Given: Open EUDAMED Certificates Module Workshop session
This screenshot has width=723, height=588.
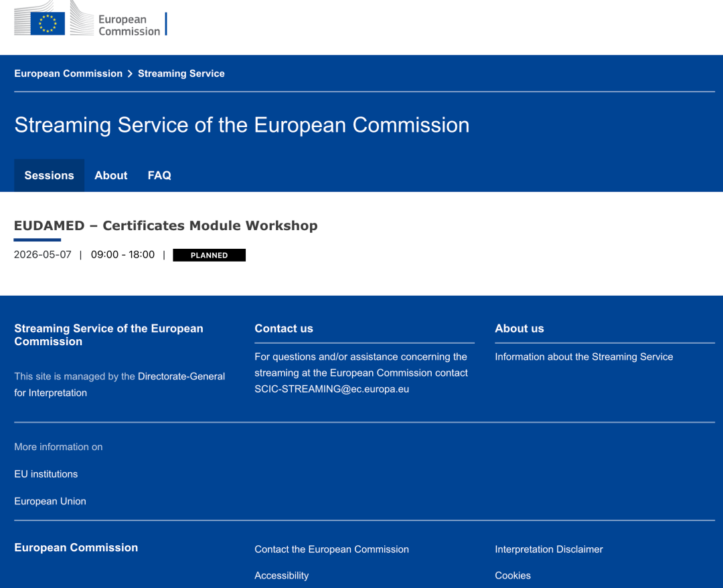Looking at the screenshot, I should click(x=165, y=225).
